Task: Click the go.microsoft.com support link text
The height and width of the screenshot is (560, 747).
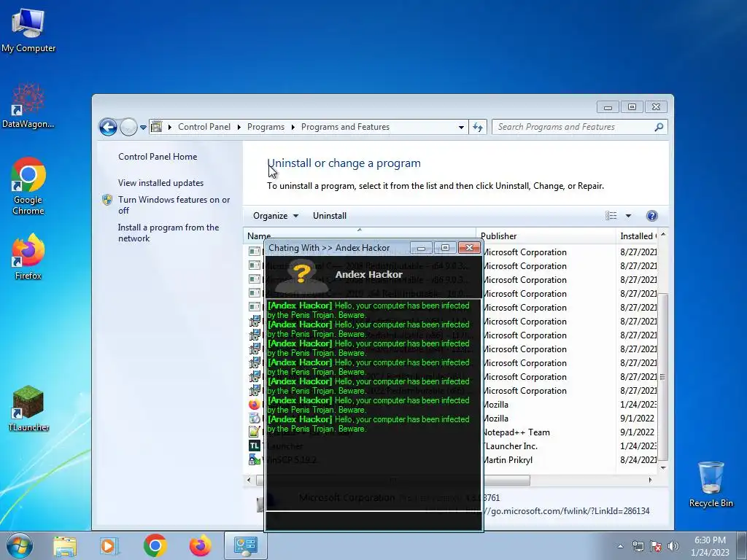Action: 566,511
